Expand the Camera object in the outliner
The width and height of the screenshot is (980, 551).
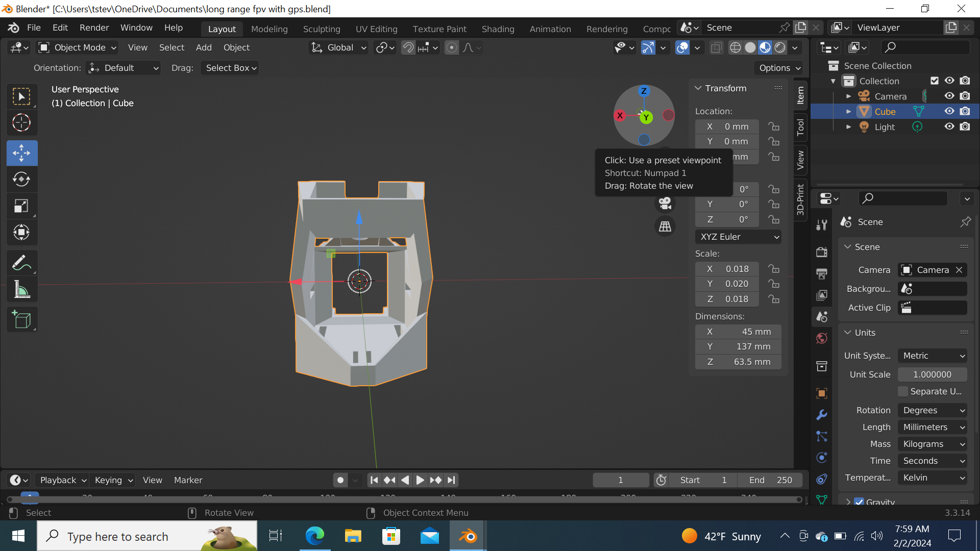tap(849, 96)
